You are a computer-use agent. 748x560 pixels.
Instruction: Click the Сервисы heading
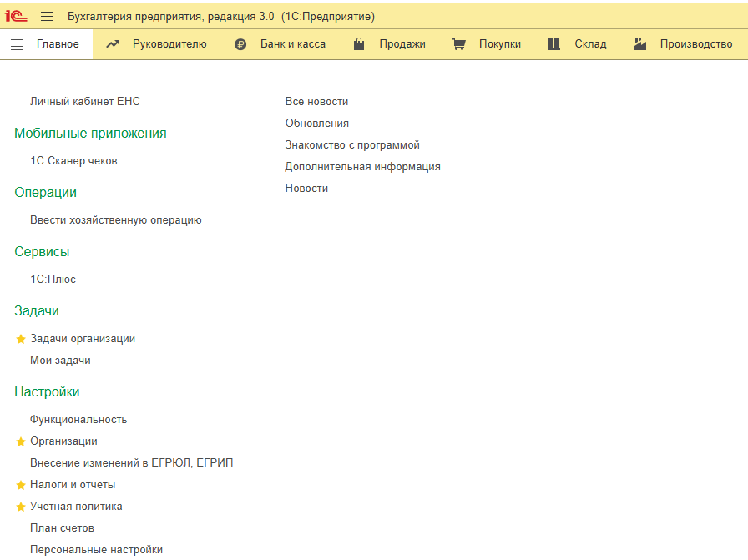[42, 251]
